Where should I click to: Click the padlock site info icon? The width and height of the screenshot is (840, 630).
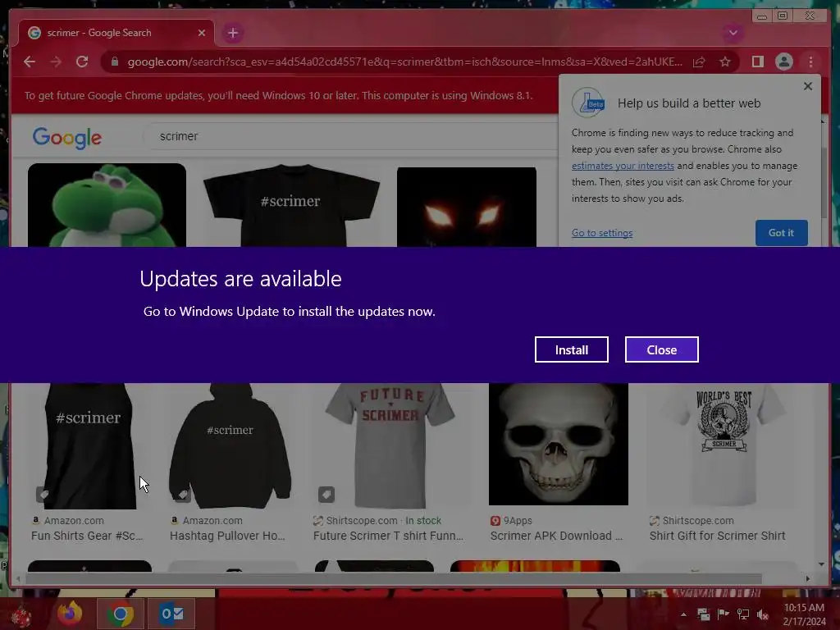pos(114,62)
